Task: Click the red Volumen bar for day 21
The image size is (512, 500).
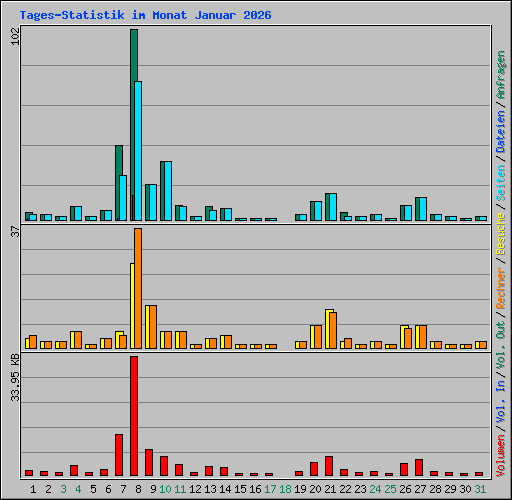Action: (329, 466)
